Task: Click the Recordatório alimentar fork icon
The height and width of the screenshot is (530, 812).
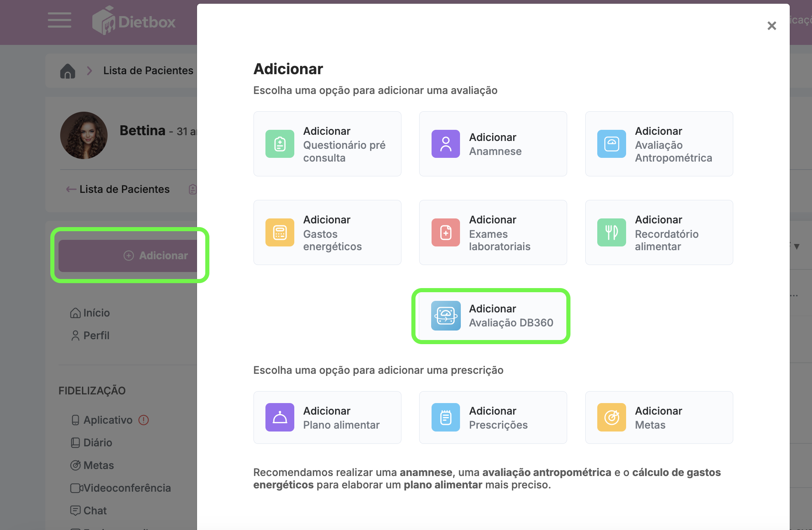Action: (x=611, y=232)
